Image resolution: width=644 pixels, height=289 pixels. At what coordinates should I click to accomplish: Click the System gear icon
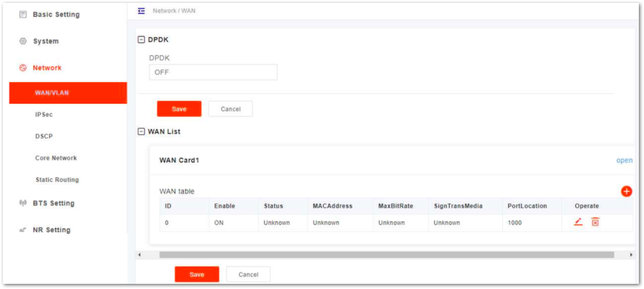pos(23,41)
